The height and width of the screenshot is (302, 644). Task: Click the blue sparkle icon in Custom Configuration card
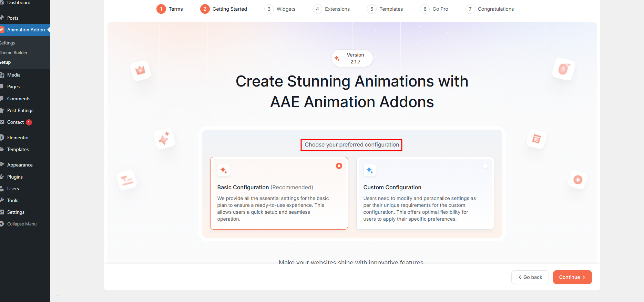coord(370,170)
